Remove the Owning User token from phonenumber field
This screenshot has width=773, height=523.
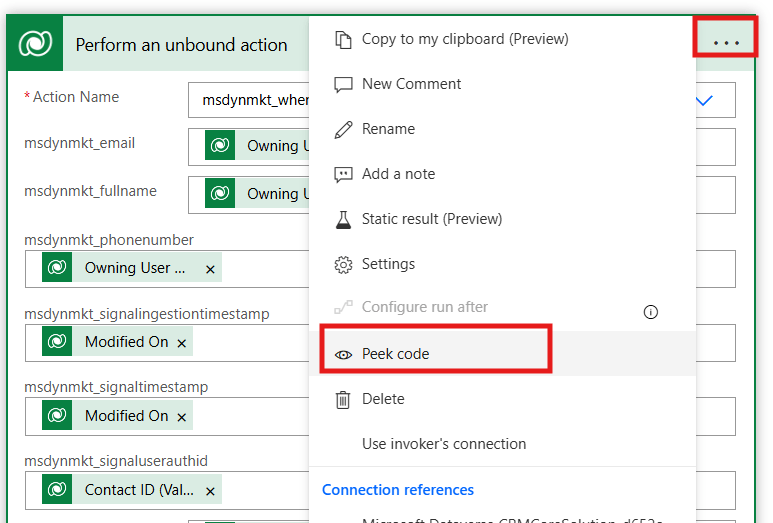tap(210, 269)
